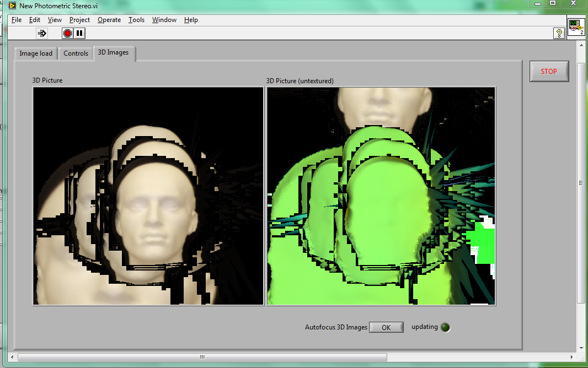
Task: Click the red STOP button
Action: (549, 71)
